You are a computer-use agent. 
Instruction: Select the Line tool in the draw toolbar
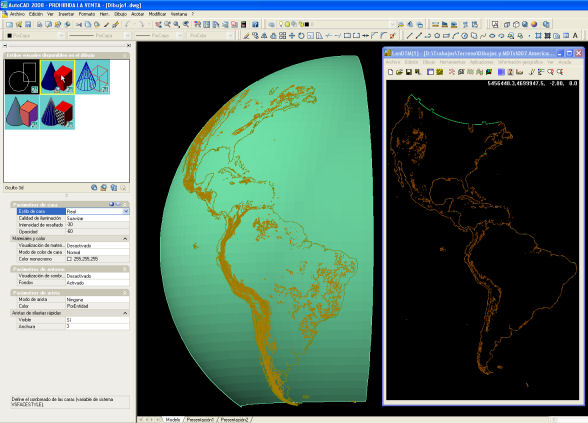pos(410,36)
